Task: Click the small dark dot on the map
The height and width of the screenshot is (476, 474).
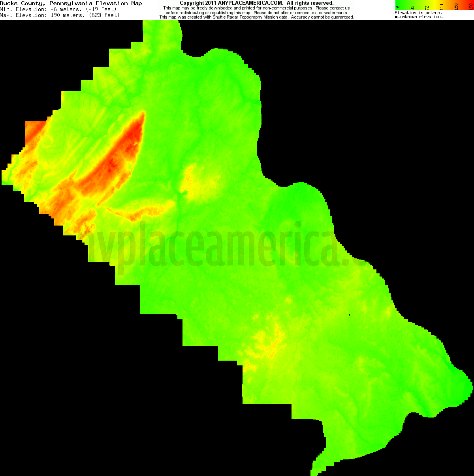Action: [x=349, y=314]
